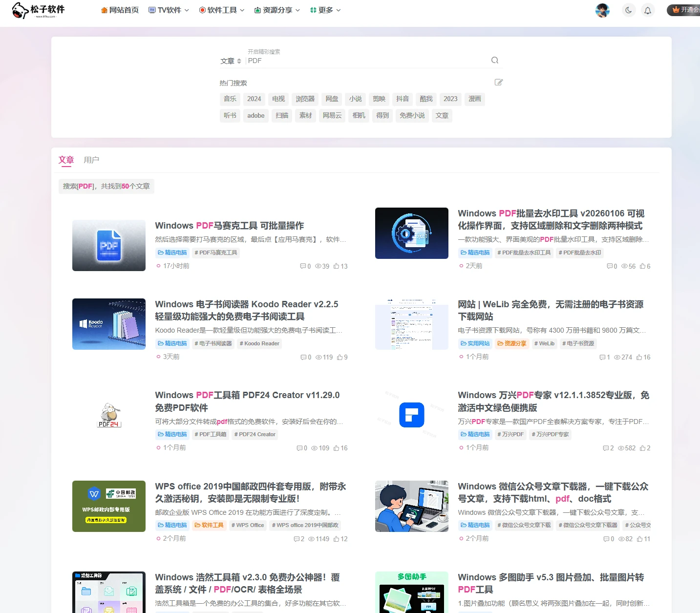Open PDF批量去水印工具 article thumbnail

pyautogui.click(x=412, y=233)
